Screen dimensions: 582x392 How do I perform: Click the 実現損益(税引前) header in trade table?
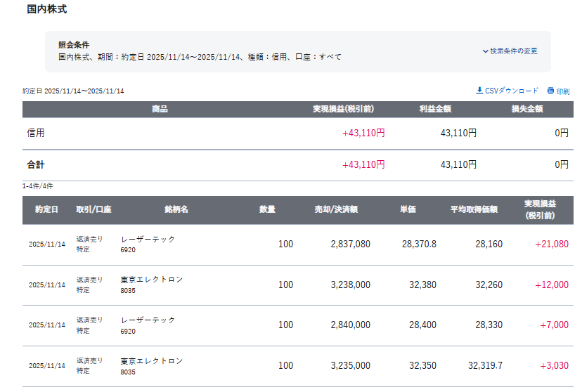click(539, 209)
